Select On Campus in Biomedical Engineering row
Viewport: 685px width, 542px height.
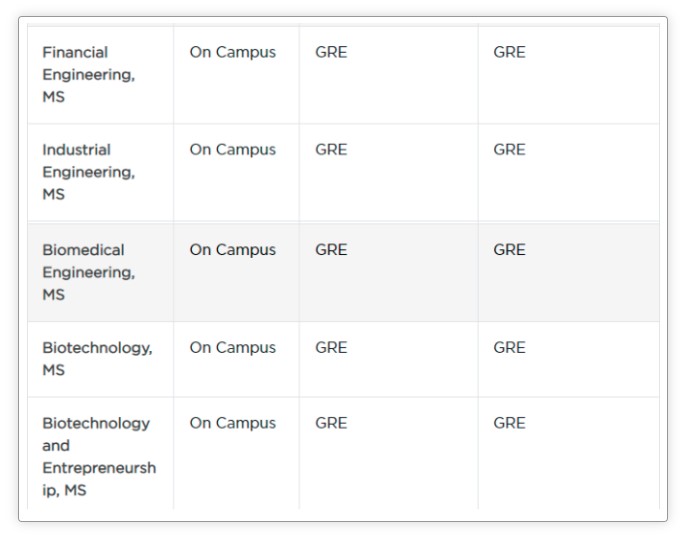(232, 250)
